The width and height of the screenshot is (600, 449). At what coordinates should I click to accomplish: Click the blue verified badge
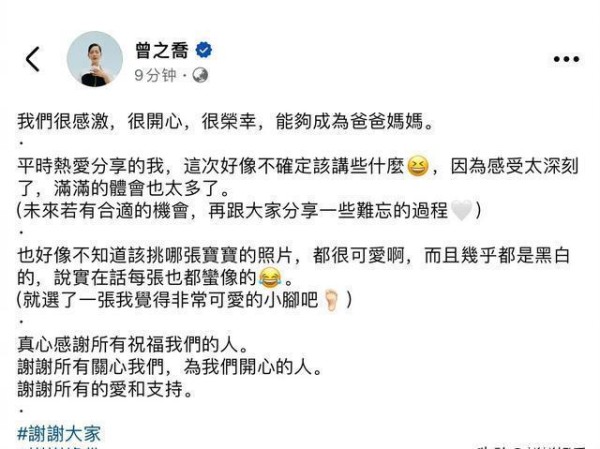204,50
